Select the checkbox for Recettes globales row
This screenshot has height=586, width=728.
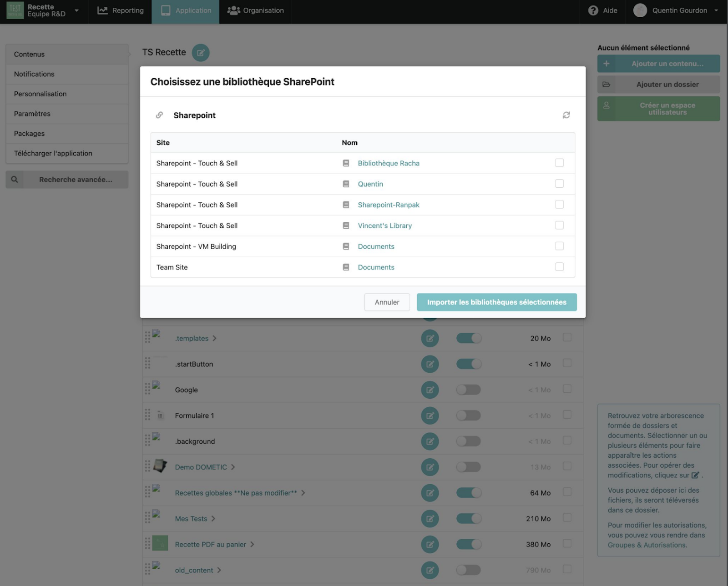coord(567,492)
